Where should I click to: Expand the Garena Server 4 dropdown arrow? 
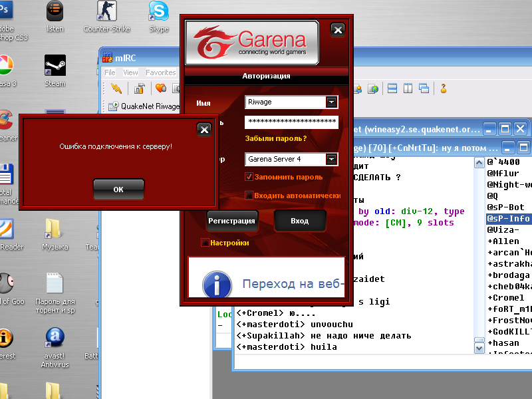(x=331, y=159)
